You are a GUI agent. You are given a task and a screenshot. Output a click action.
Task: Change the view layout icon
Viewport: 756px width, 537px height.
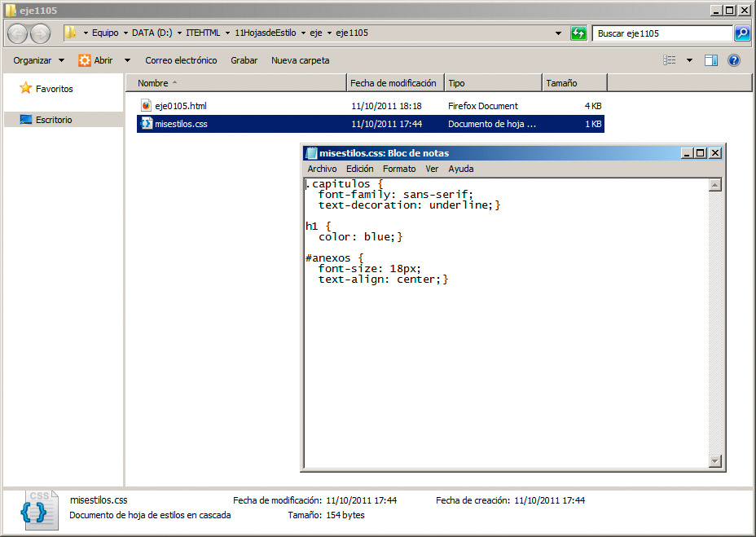coord(669,60)
